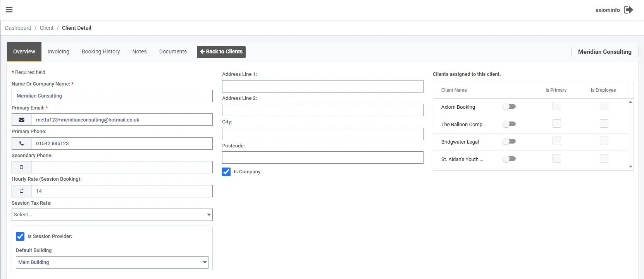
Task: Click the Primary Email input field
Action: (122, 120)
